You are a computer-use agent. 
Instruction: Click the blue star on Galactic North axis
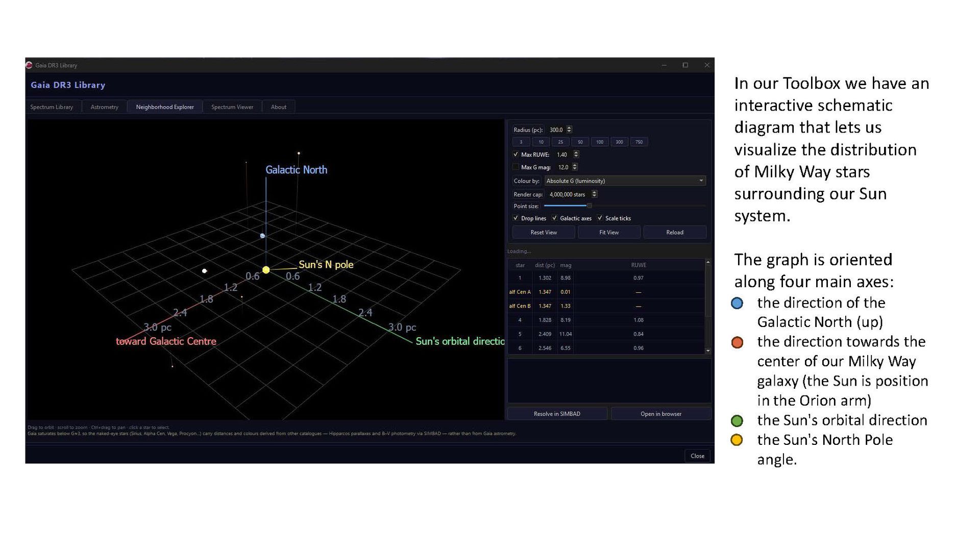262,236
